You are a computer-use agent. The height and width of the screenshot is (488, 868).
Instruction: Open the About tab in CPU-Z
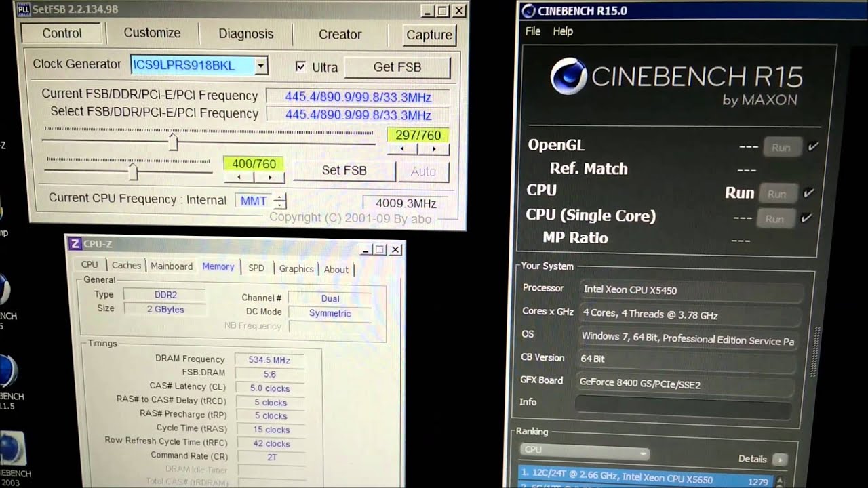(336, 269)
